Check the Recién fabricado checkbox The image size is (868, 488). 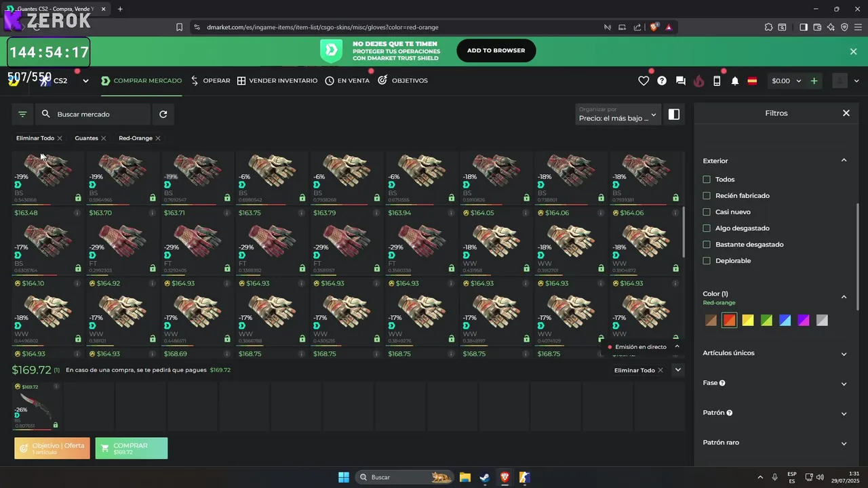[x=707, y=196]
